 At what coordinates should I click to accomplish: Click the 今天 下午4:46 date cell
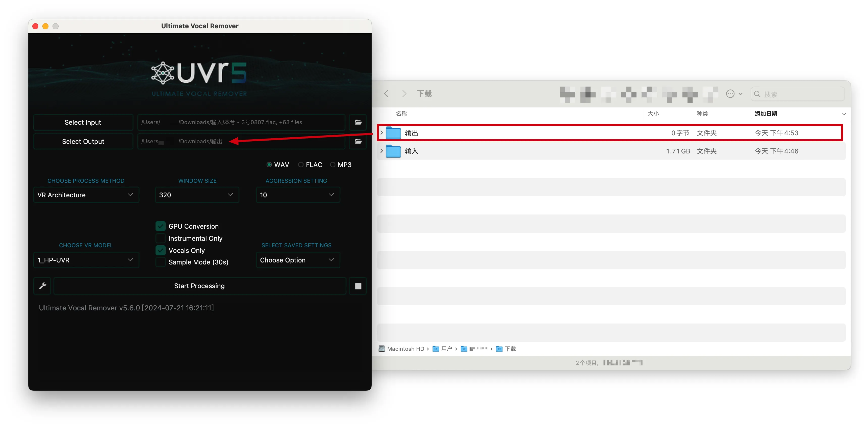tap(776, 151)
